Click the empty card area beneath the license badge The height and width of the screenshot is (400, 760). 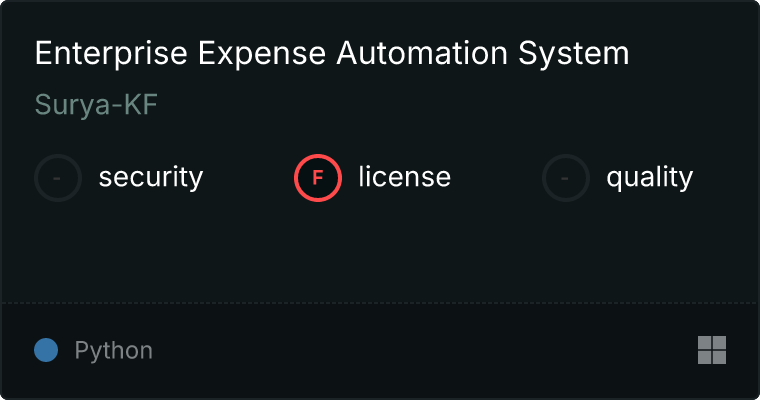pos(318,250)
